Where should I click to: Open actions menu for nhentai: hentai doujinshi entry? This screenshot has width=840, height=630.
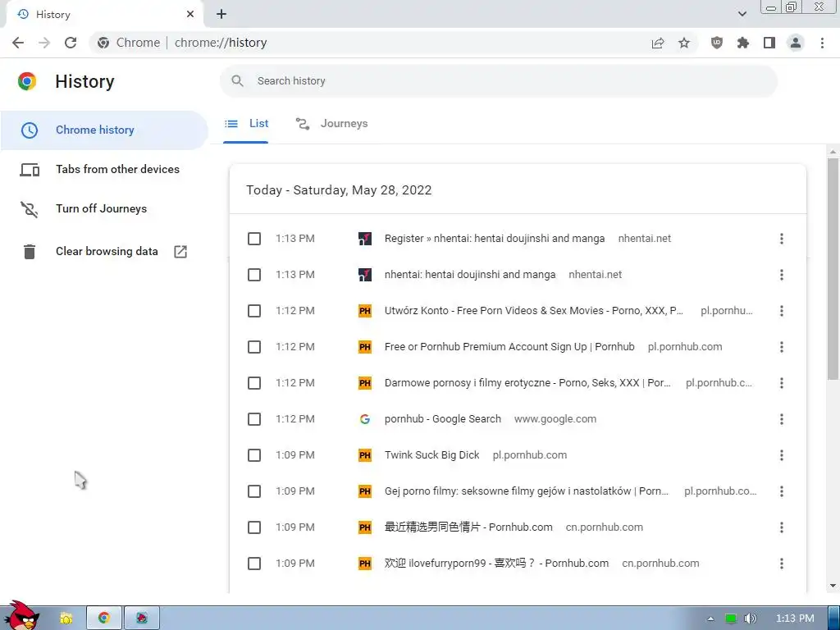[782, 275]
